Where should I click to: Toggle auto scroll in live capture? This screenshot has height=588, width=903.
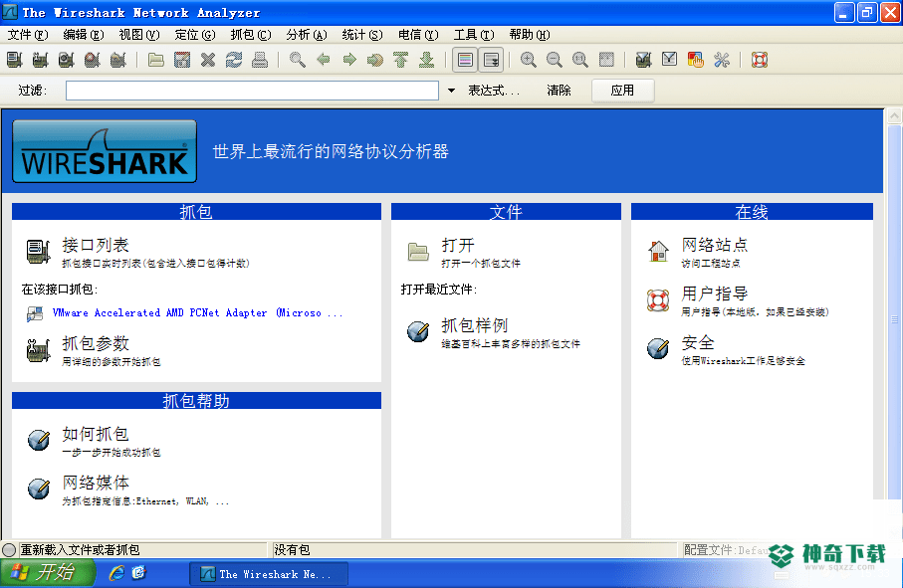(x=491, y=60)
